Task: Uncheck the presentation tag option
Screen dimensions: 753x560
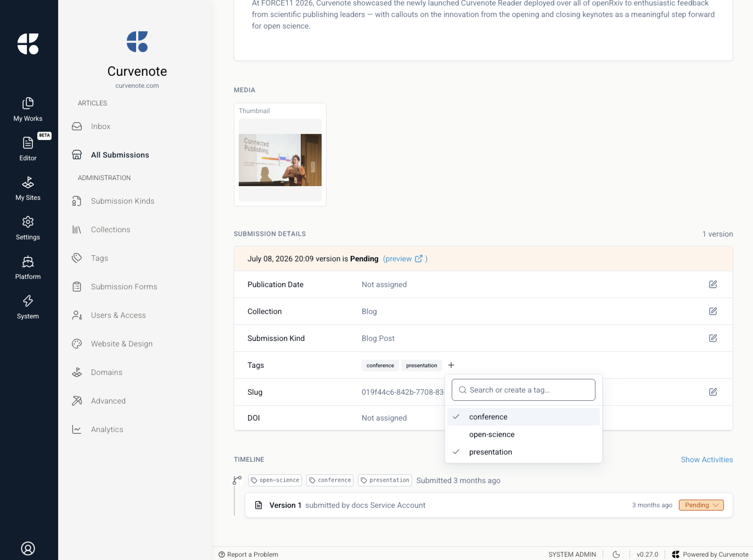Action: 523,452
